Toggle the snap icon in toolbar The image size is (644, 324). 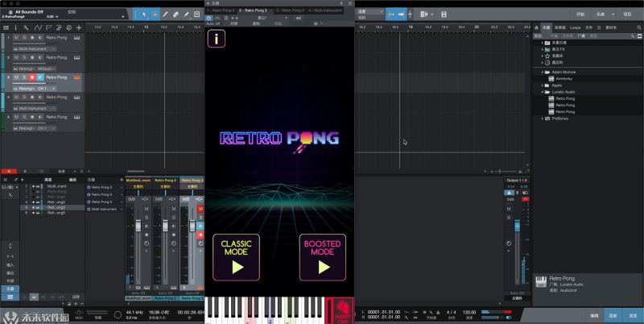[411, 15]
